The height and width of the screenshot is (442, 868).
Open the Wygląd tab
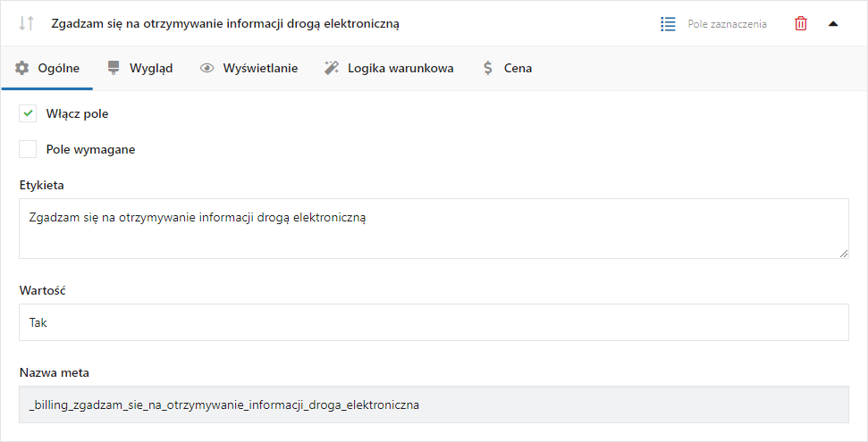pyautogui.click(x=140, y=68)
